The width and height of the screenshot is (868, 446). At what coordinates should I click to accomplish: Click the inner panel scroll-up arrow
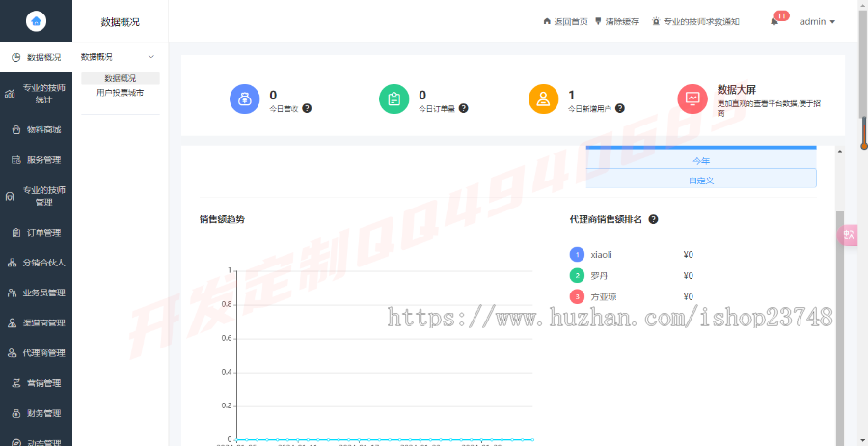tap(840, 151)
